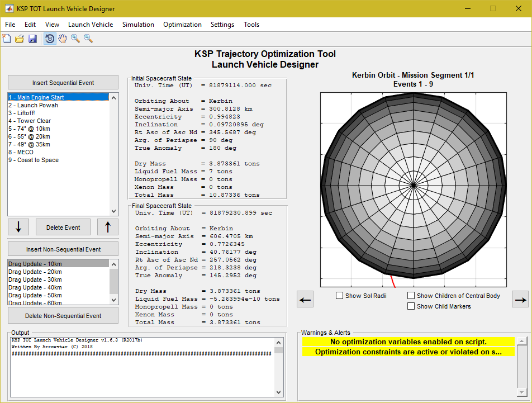Select Drag Update - 20km entry
Screen dimensions: 532x403
[x=58, y=272]
